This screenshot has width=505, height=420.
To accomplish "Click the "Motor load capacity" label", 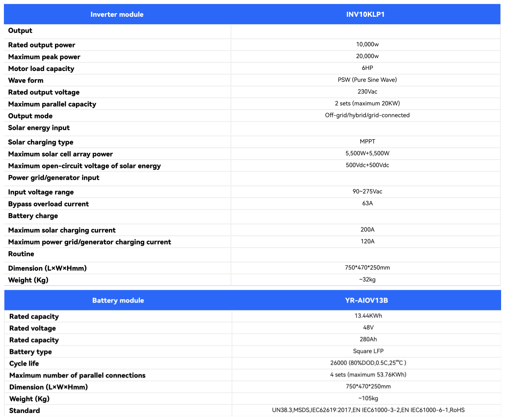I will point(41,69).
